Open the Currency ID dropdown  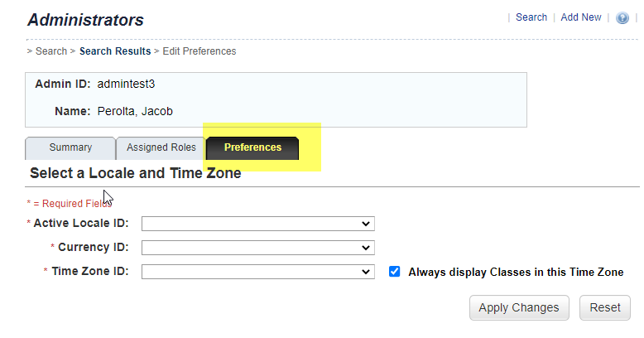point(258,248)
